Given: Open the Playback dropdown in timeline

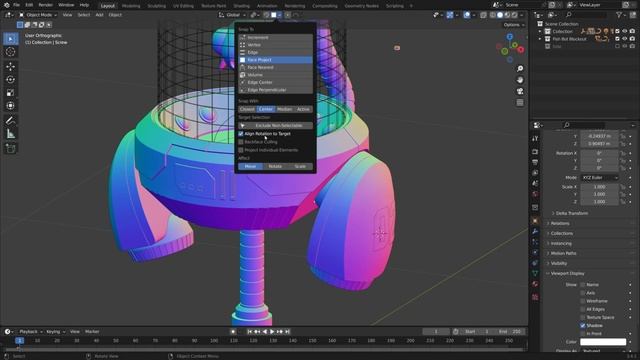Looking at the screenshot, I should click(x=31, y=332).
